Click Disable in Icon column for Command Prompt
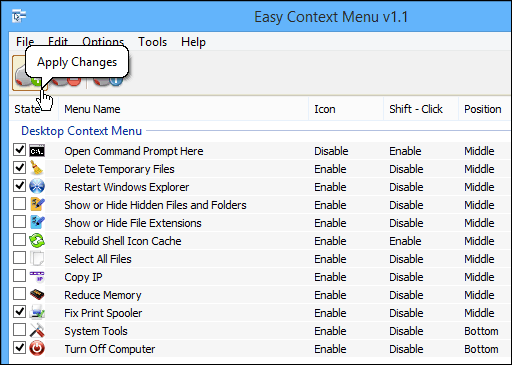 [x=331, y=151]
